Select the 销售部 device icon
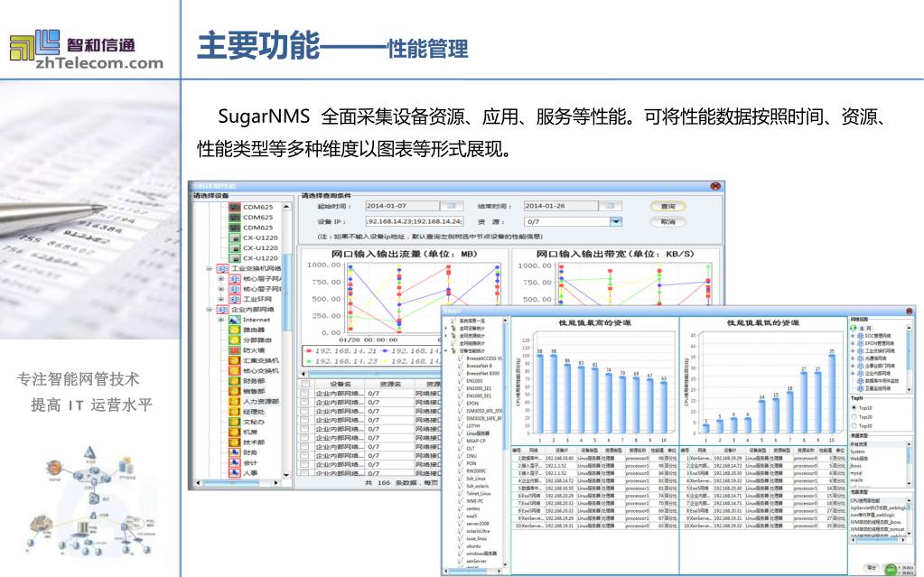Viewport: 924px width, 577px height. [235, 391]
